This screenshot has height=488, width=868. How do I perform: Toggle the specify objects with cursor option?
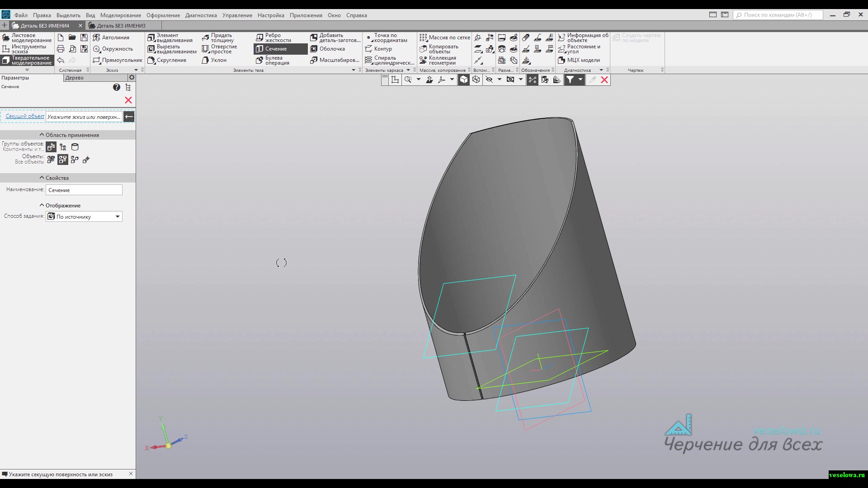tap(86, 160)
